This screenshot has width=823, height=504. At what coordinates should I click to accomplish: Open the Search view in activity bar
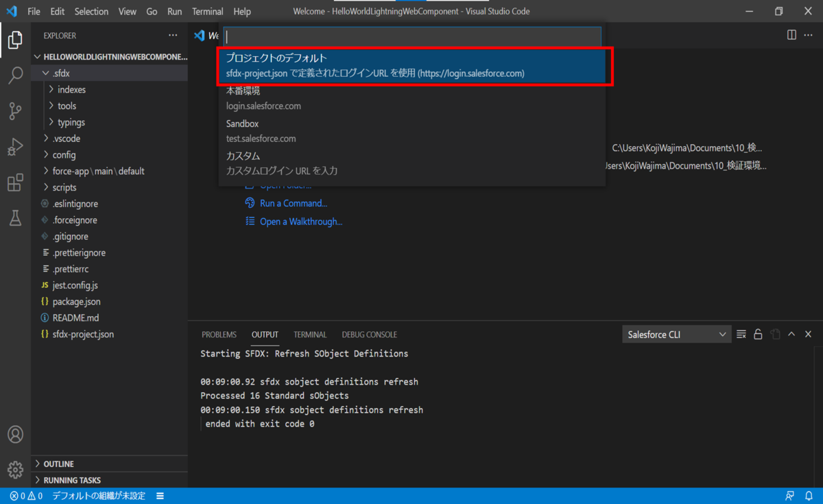tap(15, 75)
